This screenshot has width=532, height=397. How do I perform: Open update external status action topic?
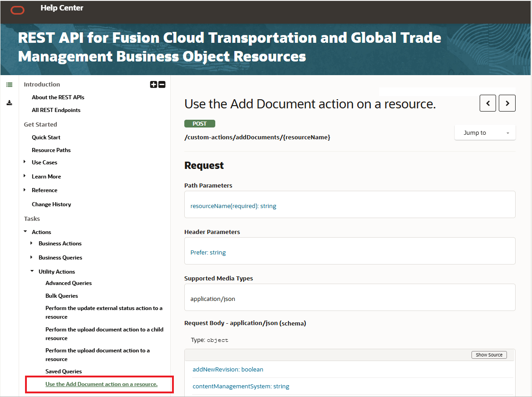(104, 312)
